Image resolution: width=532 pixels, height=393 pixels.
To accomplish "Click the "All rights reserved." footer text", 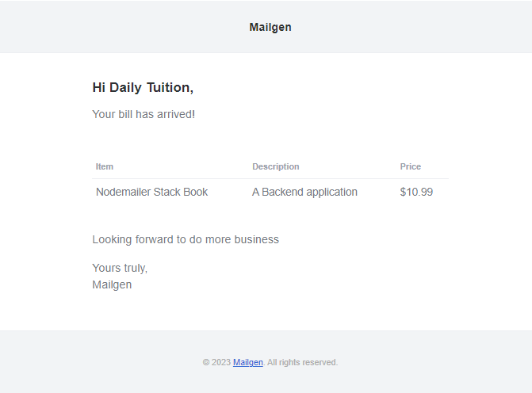I will coord(302,362).
